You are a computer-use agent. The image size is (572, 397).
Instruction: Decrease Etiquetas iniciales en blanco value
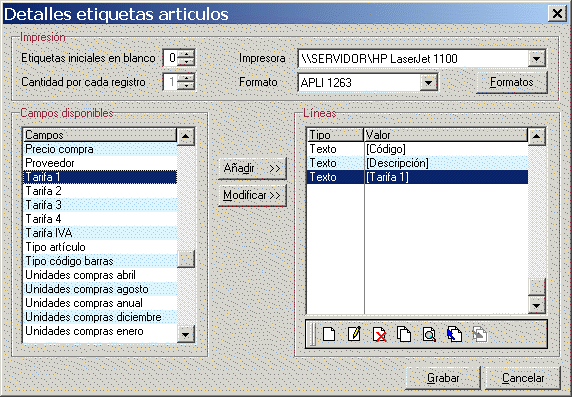pyautogui.click(x=186, y=62)
